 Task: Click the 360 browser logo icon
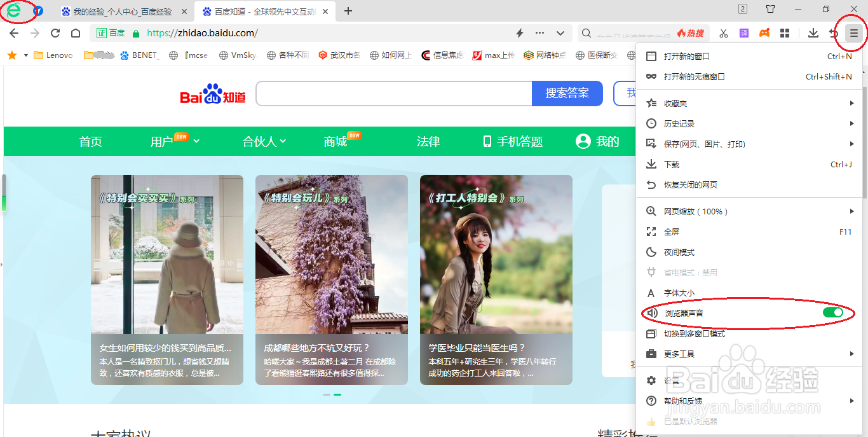click(14, 11)
